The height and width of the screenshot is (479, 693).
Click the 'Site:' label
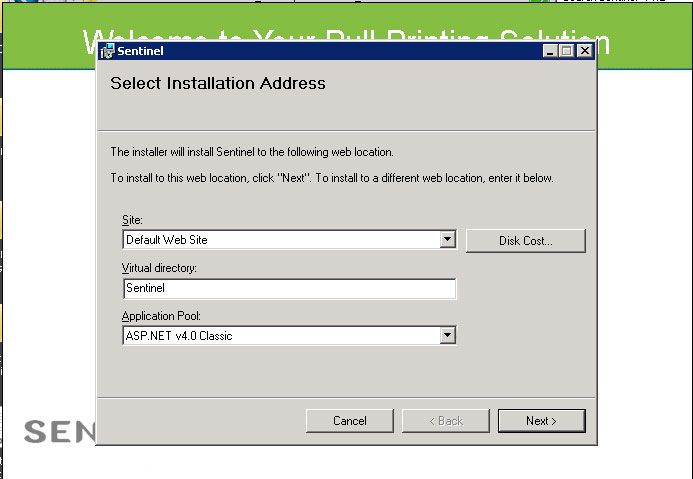point(132,220)
